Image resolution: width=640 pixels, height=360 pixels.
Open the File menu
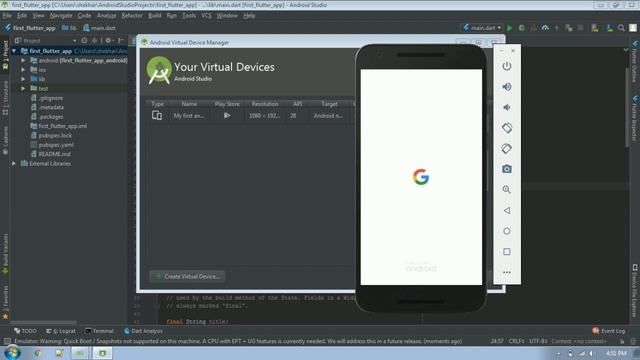pos(7,16)
